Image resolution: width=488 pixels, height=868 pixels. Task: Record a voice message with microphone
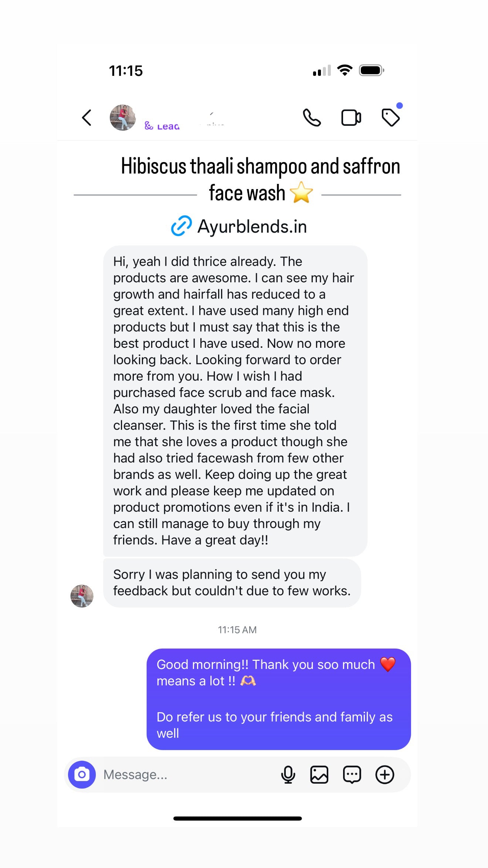coord(288,774)
